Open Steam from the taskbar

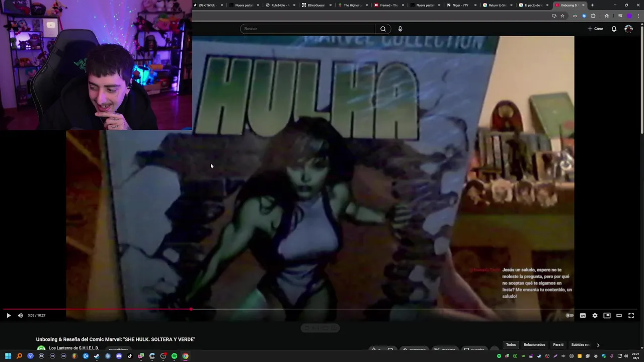click(x=97, y=356)
